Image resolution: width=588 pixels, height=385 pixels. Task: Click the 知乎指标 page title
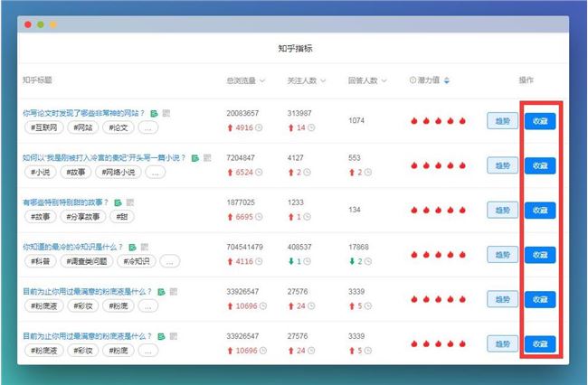295,48
